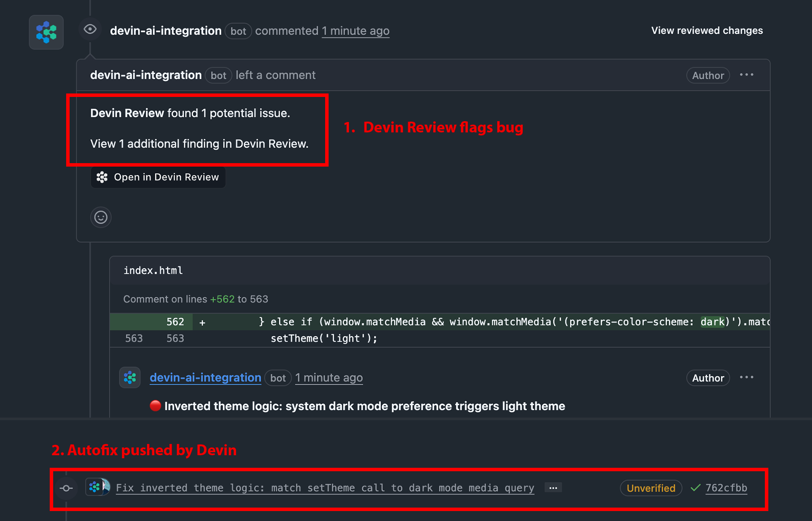Click the inline comment '1 minute ago' timestamp
The image size is (812, 521).
329,377
